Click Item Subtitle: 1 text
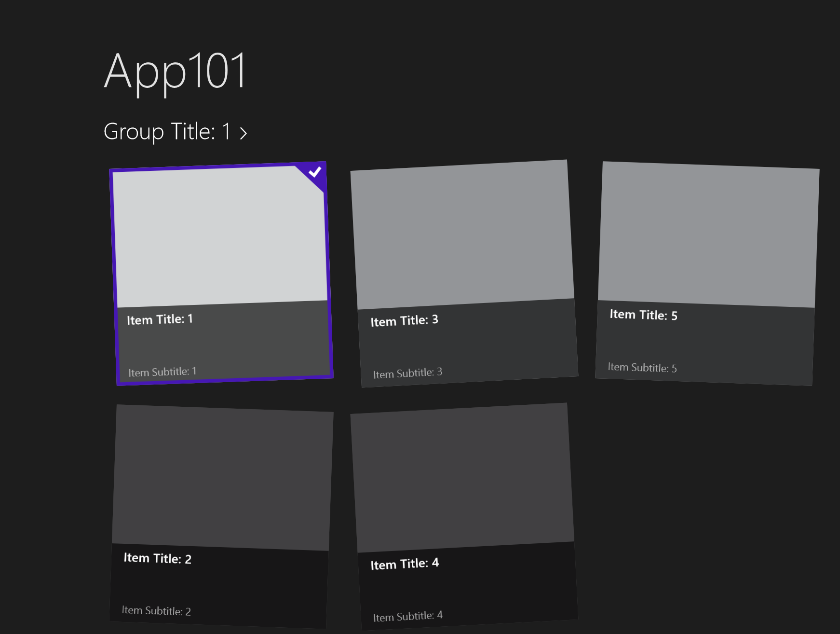Screen dimensions: 840x634 point(162,372)
